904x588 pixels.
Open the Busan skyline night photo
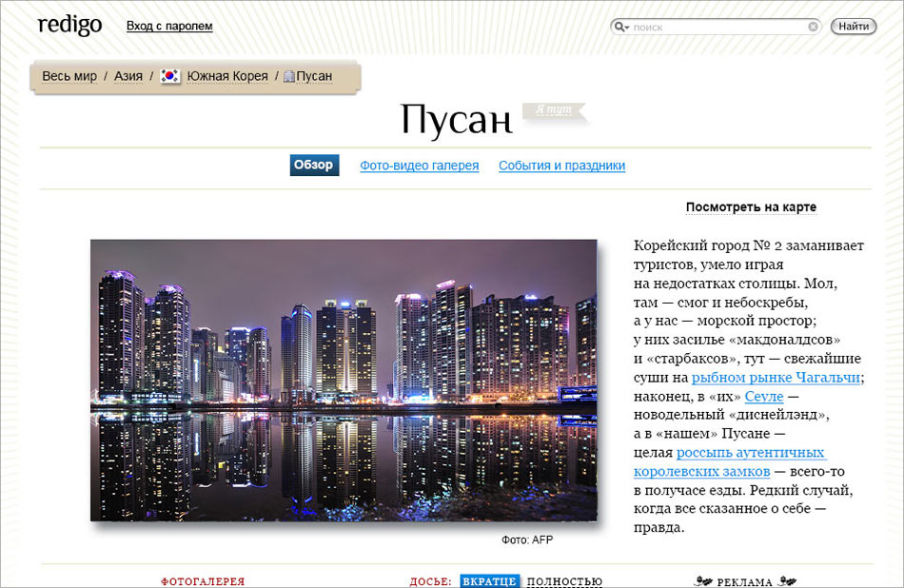[344, 380]
